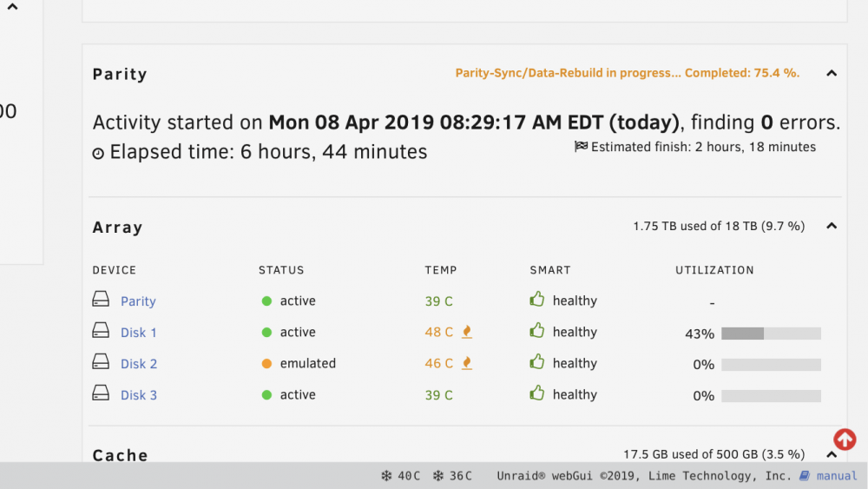Click the Disk 2 drive icon
Screen dimensions: 868x489
point(101,361)
